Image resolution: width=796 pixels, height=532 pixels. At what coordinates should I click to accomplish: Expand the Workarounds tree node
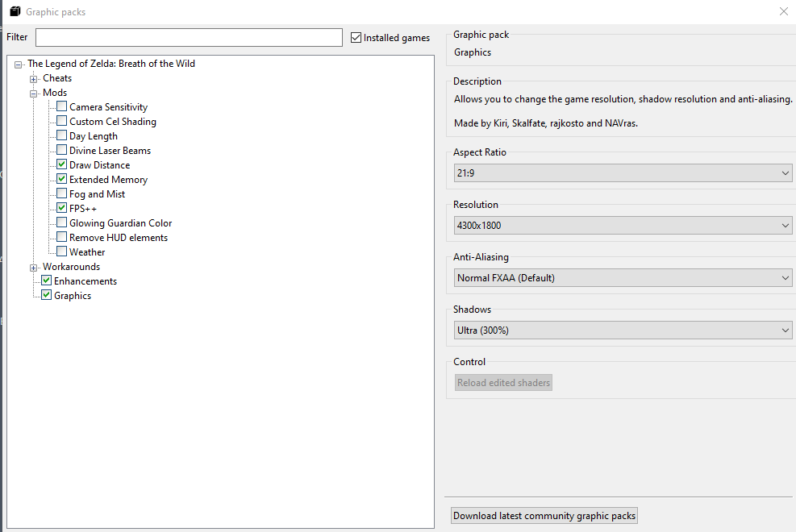click(x=34, y=268)
